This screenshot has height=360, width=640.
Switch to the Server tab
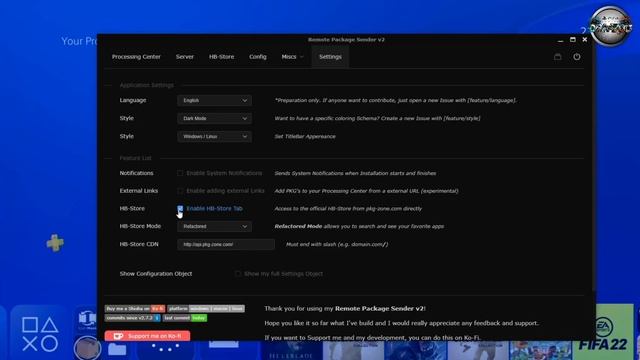[x=184, y=57]
